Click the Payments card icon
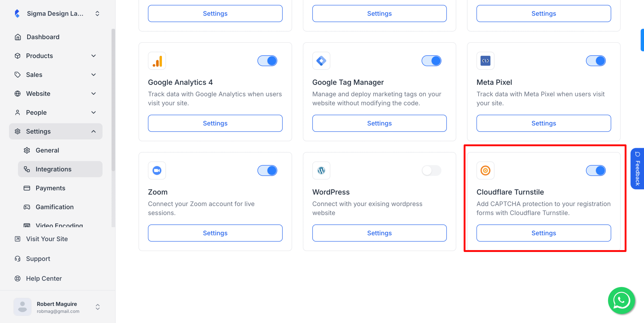 [x=27, y=188]
